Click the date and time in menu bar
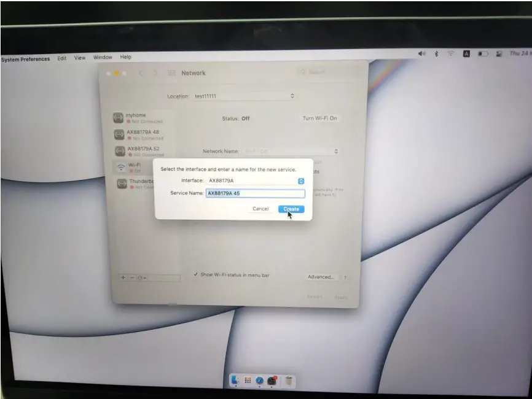The height and width of the screenshot is (399, 532). tap(520, 53)
